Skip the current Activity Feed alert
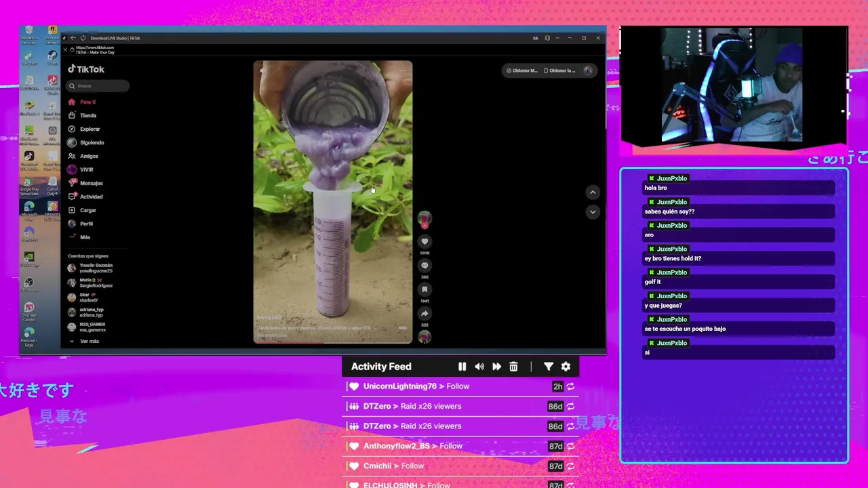The width and height of the screenshot is (868, 488). 496,367
